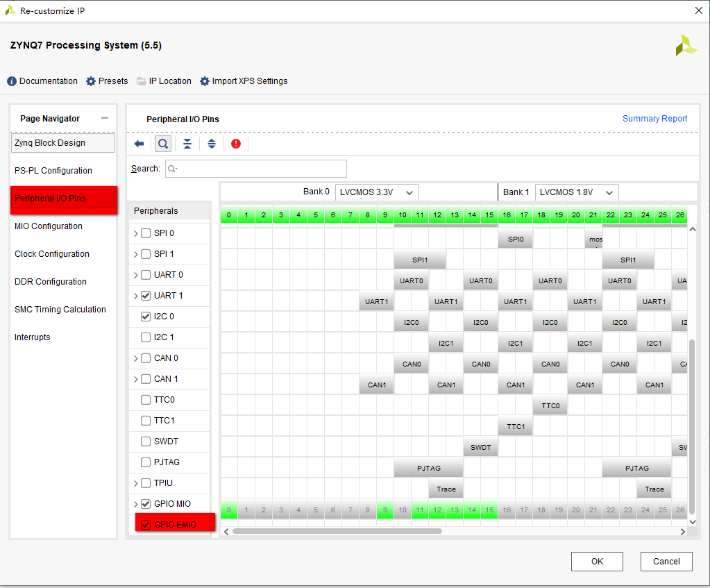Open IP Location folder option

click(x=164, y=81)
